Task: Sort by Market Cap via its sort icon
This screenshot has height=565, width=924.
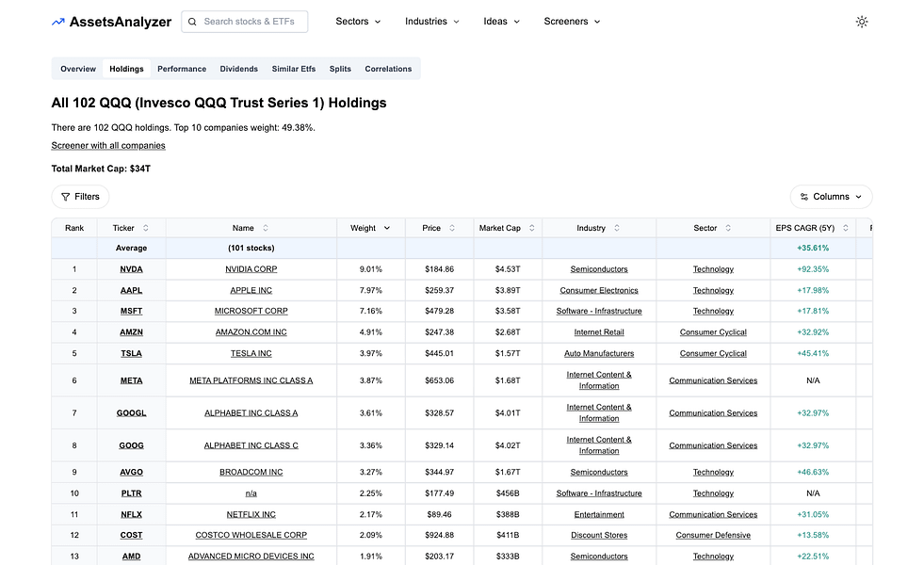Action: tap(531, 228)
